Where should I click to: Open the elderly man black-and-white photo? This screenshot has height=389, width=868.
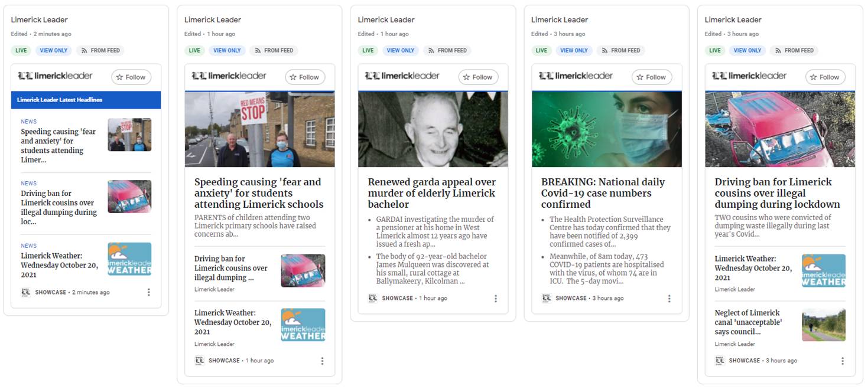[433, 129]
